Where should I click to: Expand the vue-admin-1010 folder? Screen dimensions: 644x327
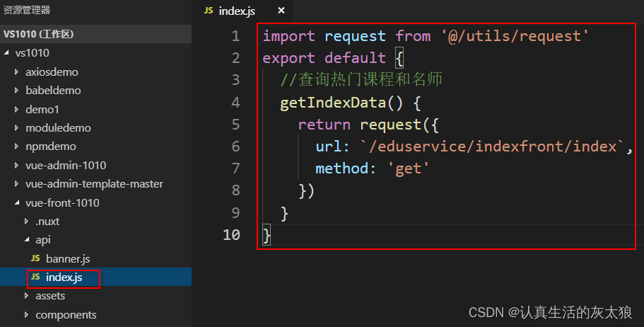65,166
